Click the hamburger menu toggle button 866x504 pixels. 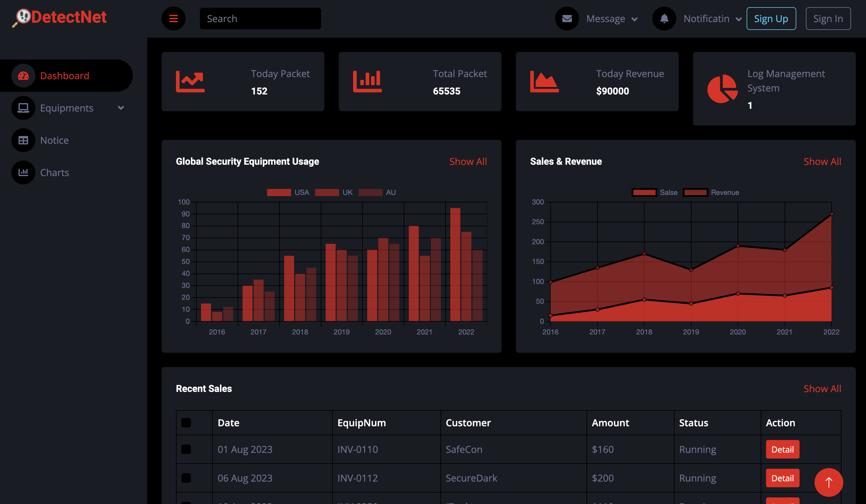(173, 19)
